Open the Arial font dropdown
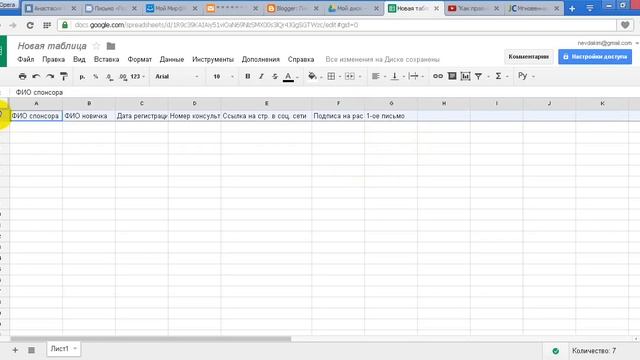This screenshot has width=640, height=360. pyautogui.click(x=177, y=76)
